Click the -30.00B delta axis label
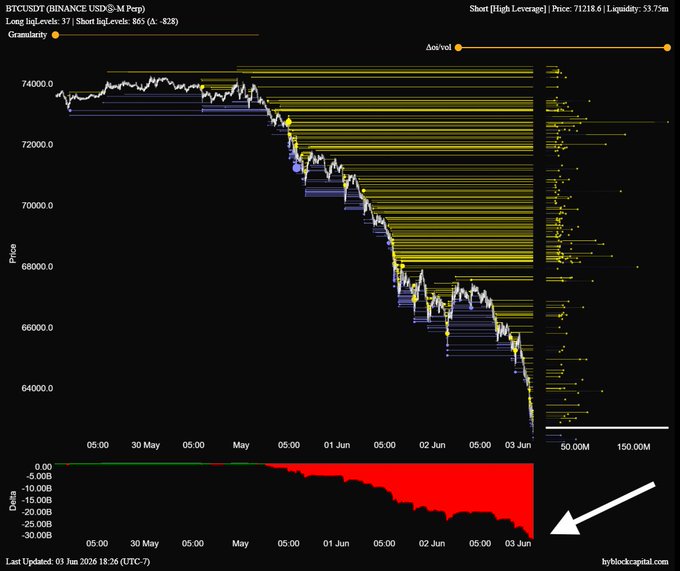Viewport: 680px width, 571px height. pyautogui.click(x=37, y=535)
